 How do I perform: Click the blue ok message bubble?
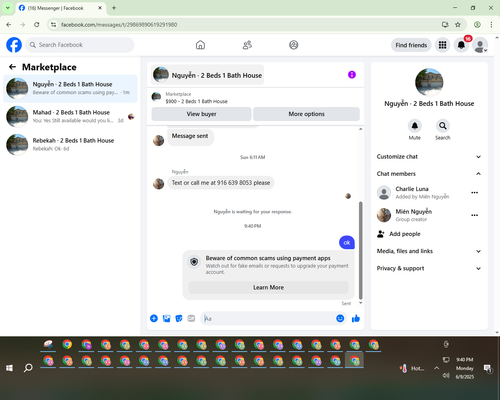pyautogui.click(x=347, y=243)
